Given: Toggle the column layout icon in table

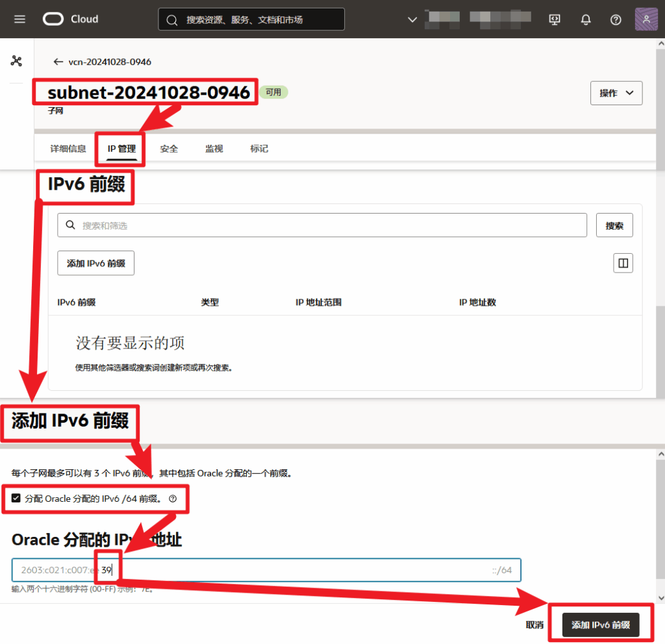Looking at the screenshot, I should coord(623,264).
